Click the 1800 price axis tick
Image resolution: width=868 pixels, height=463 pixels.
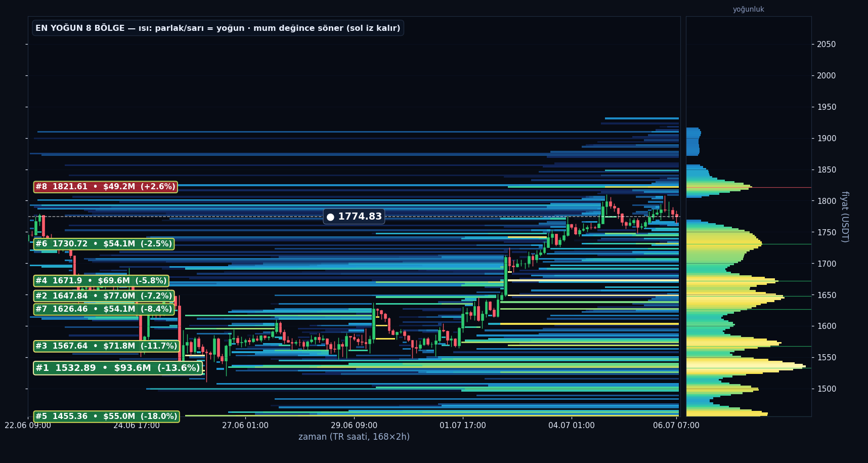click(827, 201)
